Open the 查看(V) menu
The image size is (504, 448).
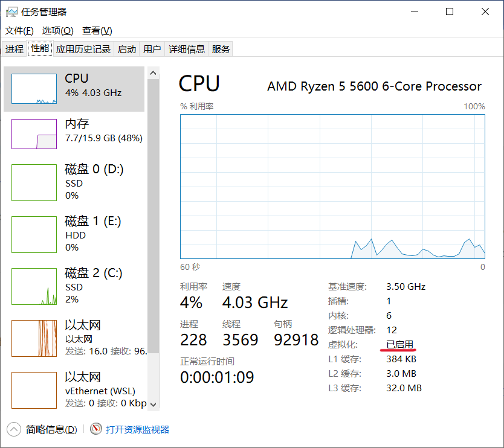click(97, 31)
